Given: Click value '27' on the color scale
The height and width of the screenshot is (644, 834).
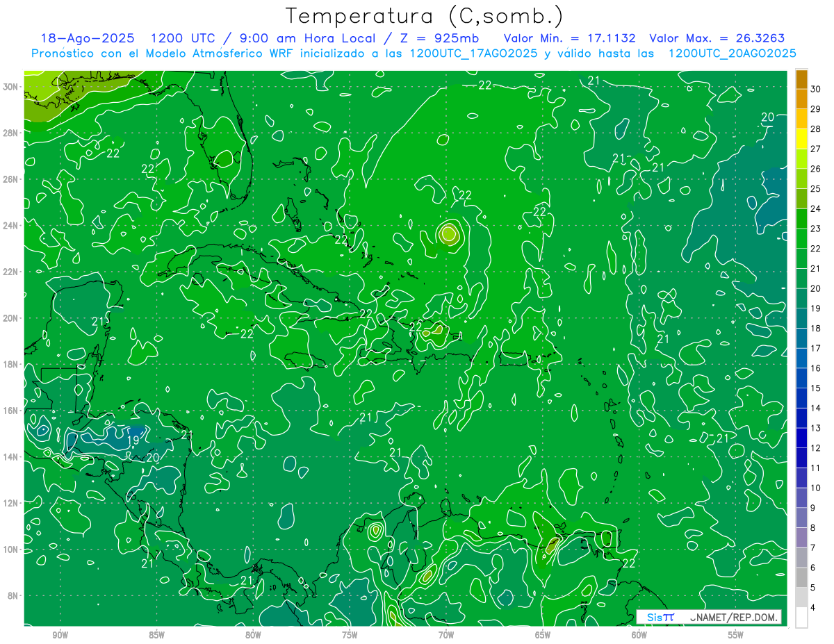Looking at the screenshot, I should [x=816, y=149].
